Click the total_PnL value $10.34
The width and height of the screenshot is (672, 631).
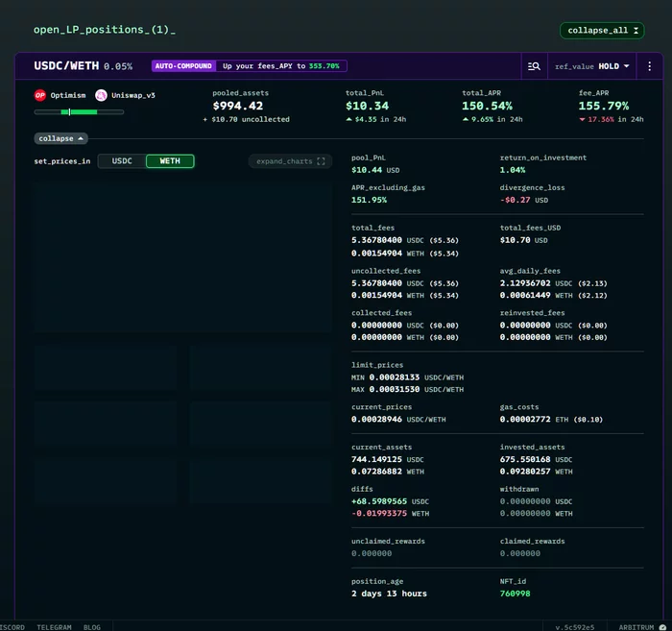368,106
